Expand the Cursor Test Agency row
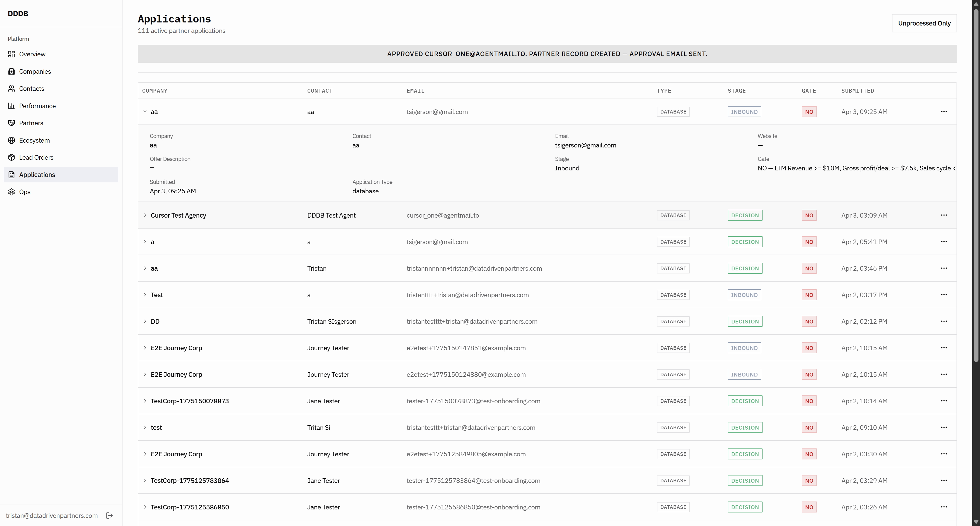980x526 pixels. click(x=145, y=215)
